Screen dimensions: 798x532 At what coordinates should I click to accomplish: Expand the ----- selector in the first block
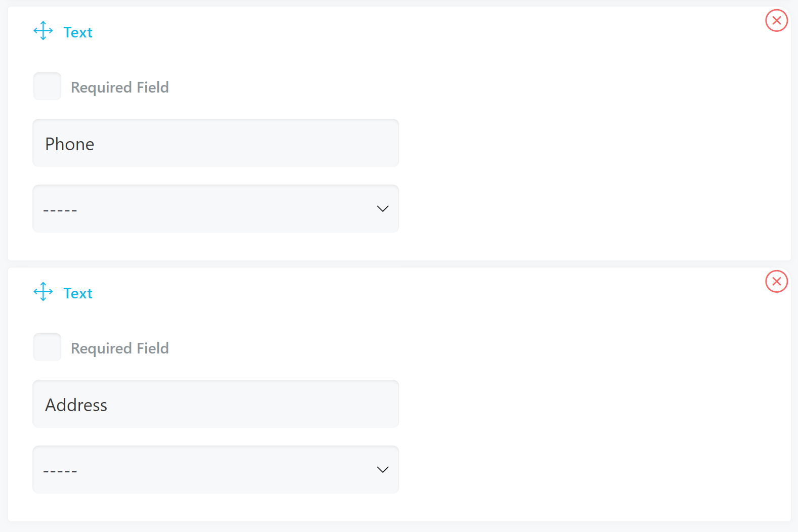click(x=216, y=208)
